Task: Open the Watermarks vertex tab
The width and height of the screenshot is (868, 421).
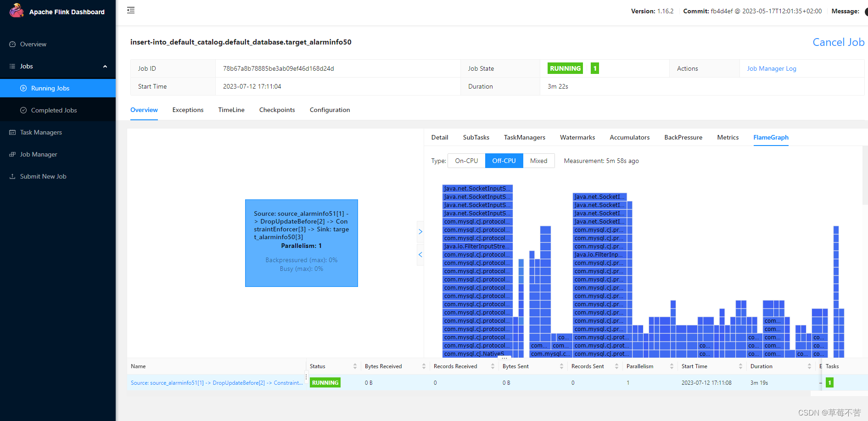Action: [x=577, y=137]
